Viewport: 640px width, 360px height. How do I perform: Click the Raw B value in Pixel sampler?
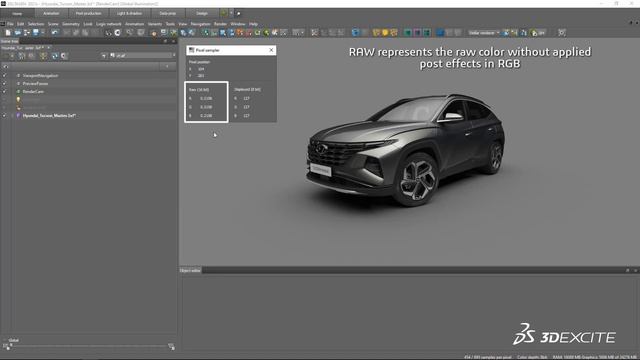206,116
